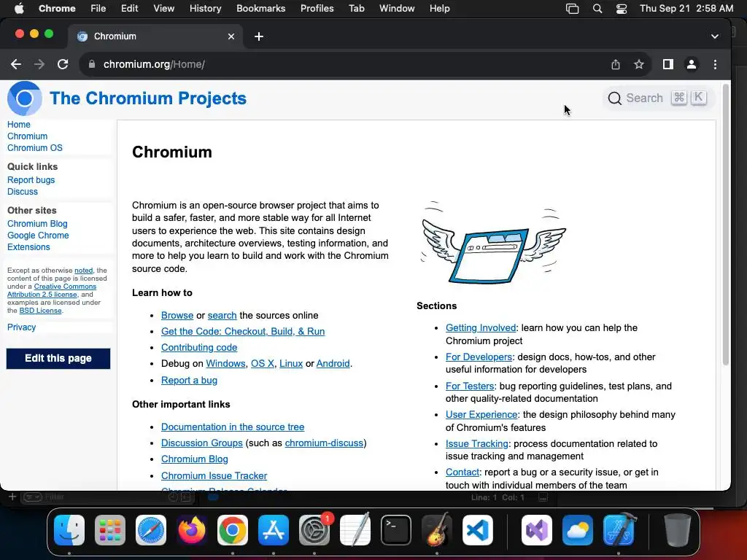
Task: Open Debug on Windows link
Action: [225, 364]
